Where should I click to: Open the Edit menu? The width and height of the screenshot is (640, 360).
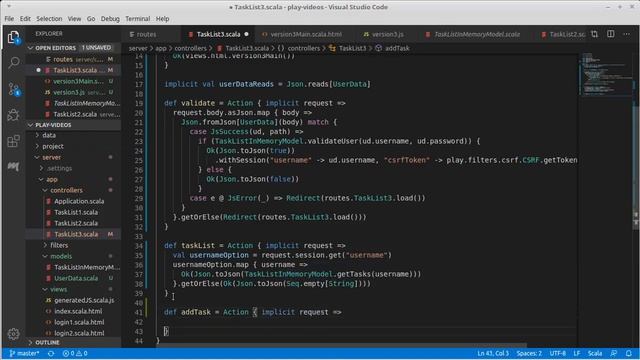pyautogui.click(x=25, y=19)
